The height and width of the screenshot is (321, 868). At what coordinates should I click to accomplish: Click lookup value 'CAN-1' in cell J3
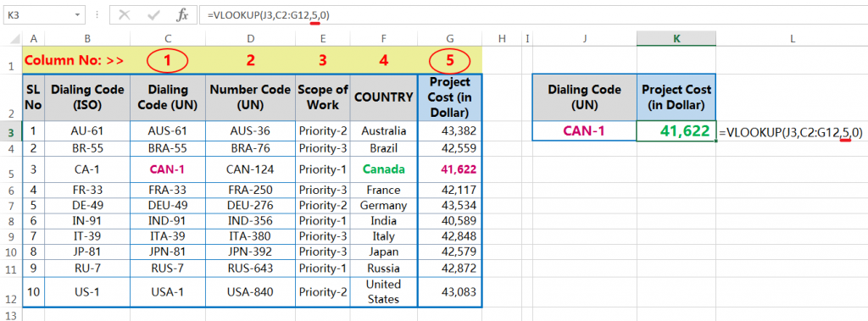pyautogui.click(x=585, y=131)
